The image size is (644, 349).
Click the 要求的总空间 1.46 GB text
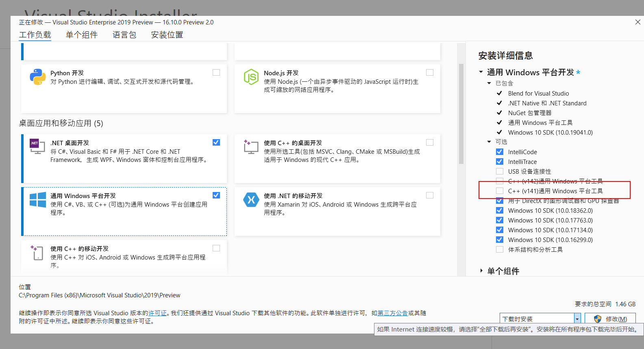605,304
